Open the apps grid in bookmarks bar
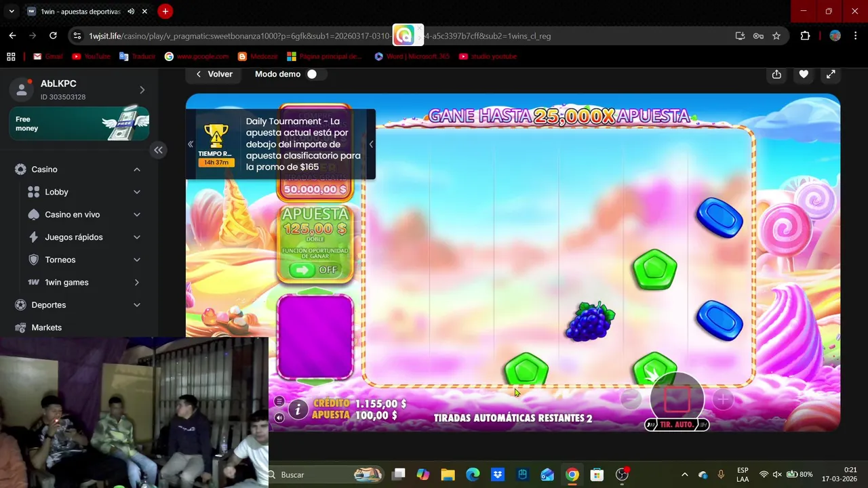The height and width of the screenshot is (488, 868). pos(11,56)
